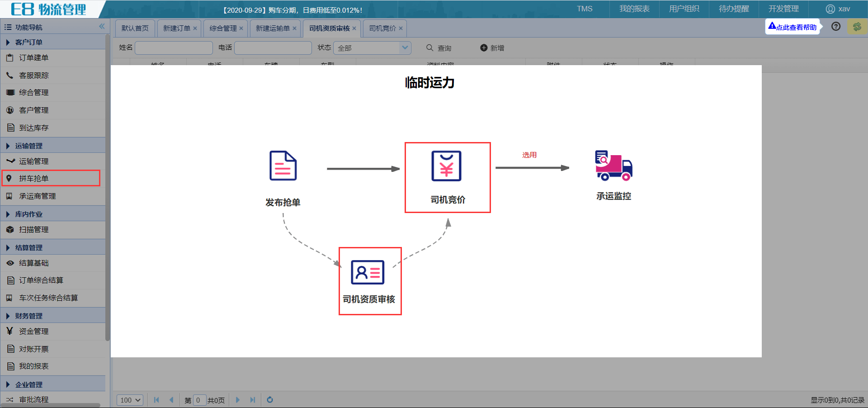Click the 点此查看帮助 help link

(x=793, y=27)
